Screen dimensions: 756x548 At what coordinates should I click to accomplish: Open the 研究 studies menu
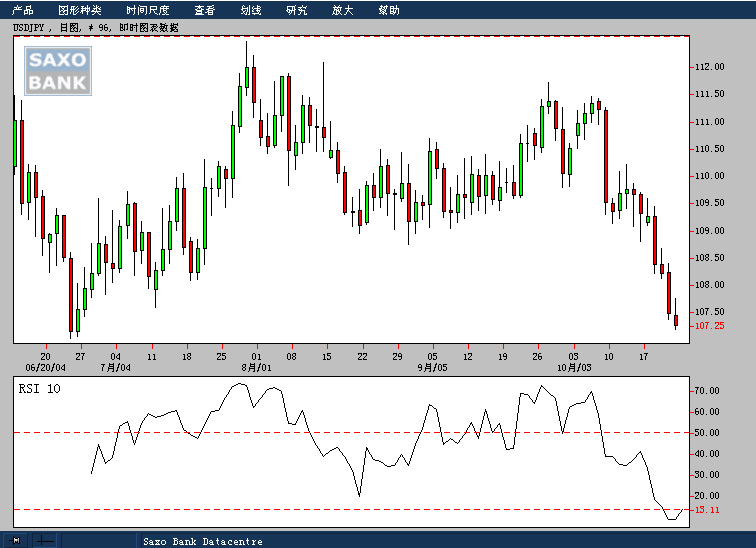pos(297,10)
